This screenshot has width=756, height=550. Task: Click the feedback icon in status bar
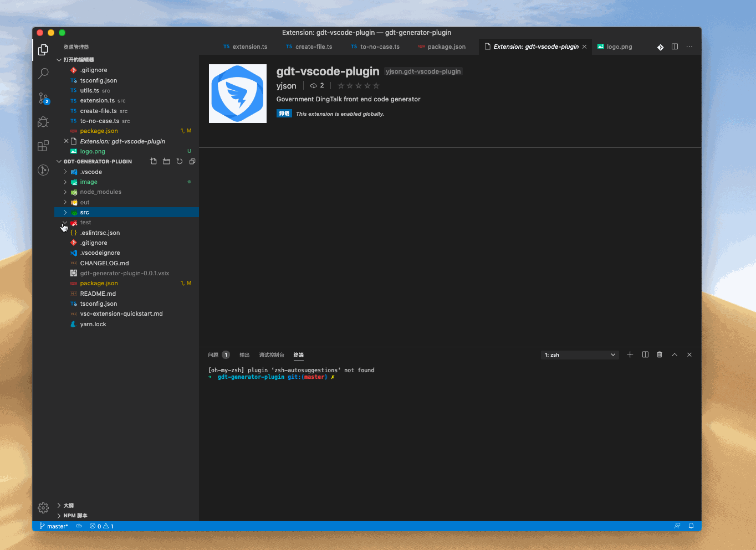[677, 526]
